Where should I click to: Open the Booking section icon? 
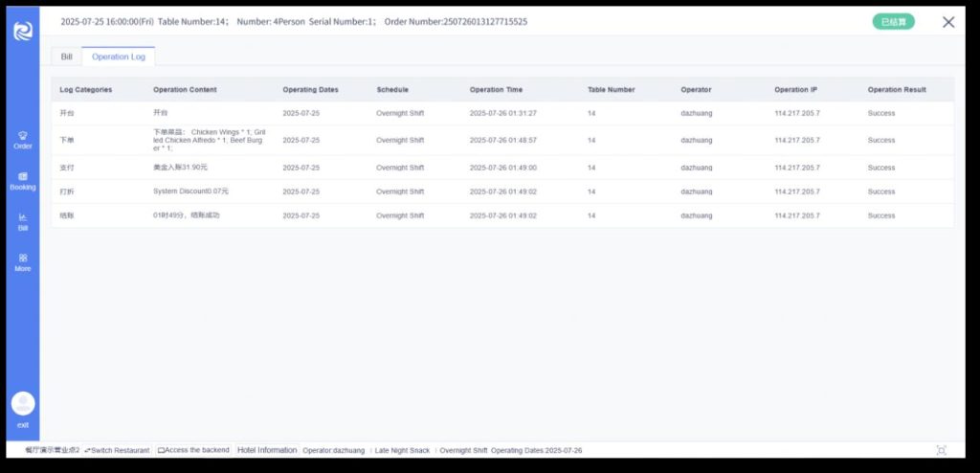(23, 176)
